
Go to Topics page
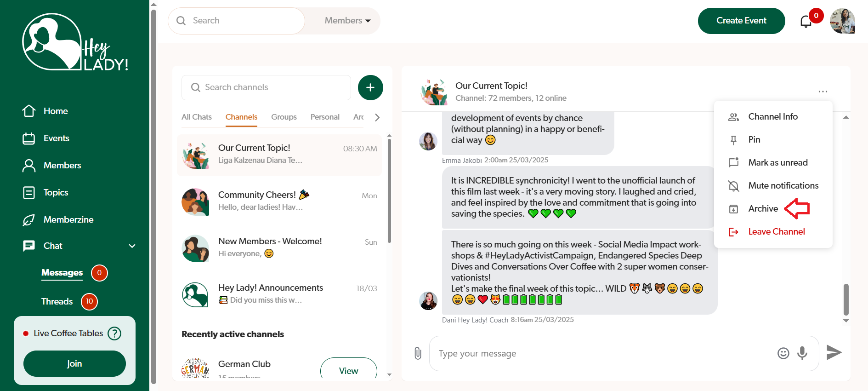click(x=56, y=192)
